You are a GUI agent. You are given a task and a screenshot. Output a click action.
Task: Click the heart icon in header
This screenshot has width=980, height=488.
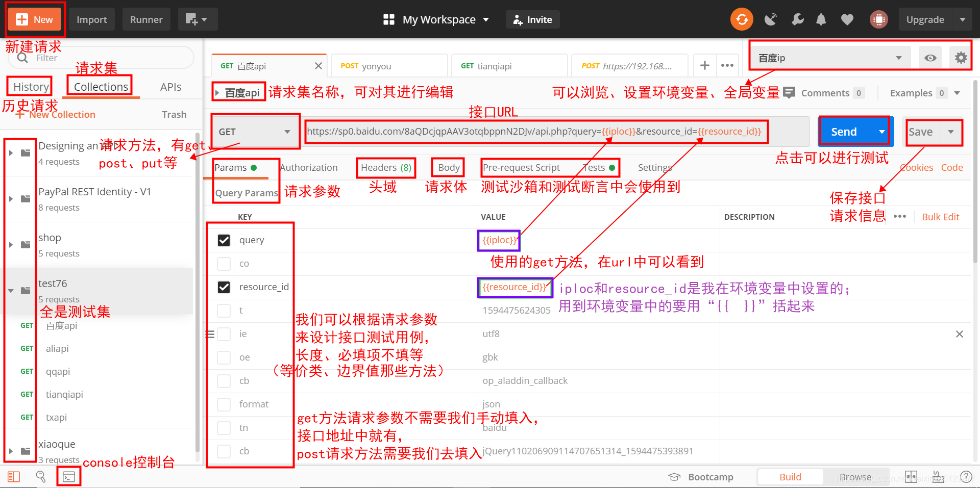tap(847, 19)
